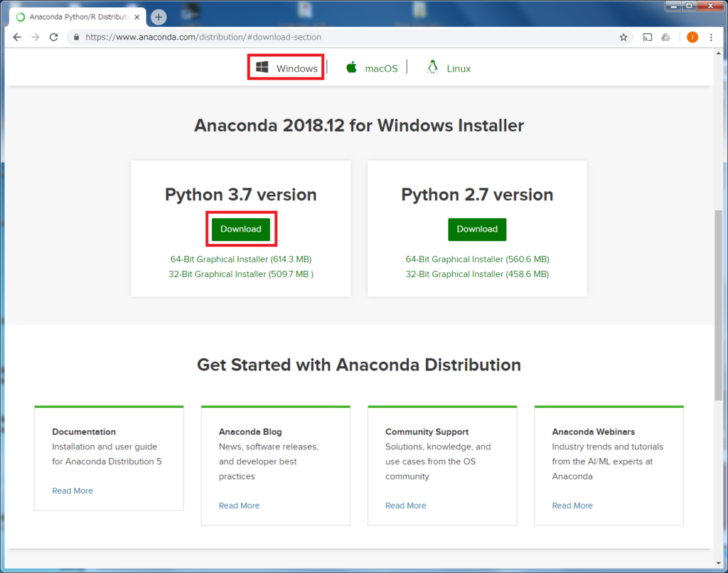Switch to the Linux installer tab

click(449, 68)
